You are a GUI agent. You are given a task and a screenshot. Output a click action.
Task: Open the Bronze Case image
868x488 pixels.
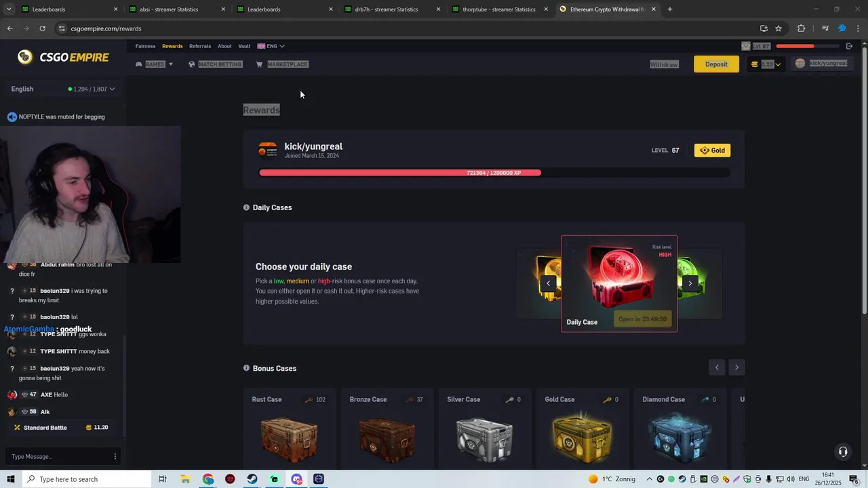pyautogui.click(x=387, y=439)
